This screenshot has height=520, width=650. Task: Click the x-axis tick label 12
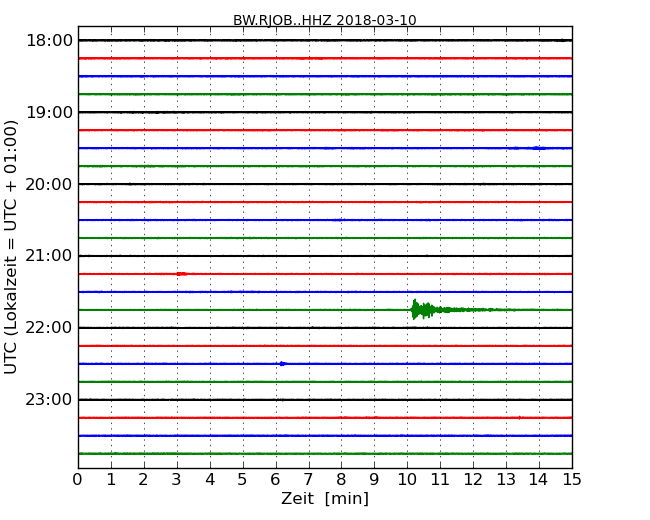[x=473, y=480]
